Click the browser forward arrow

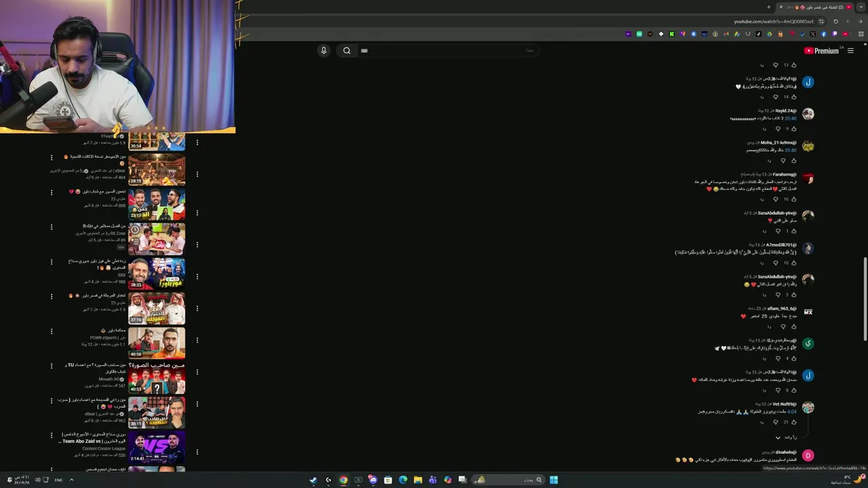(860, 22)
